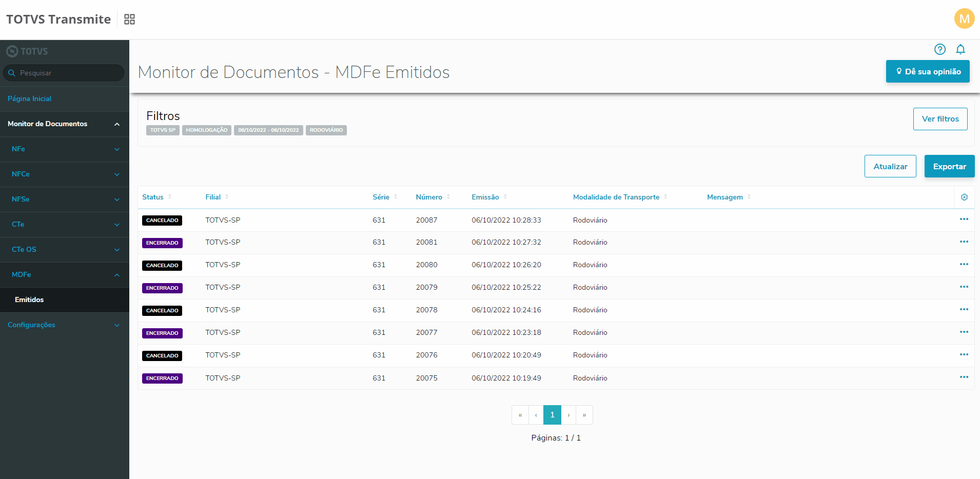This screenshot has height=479, width=980.
Task: Expand the NFCe sidebar menu
Action: (x=65, y=174)
